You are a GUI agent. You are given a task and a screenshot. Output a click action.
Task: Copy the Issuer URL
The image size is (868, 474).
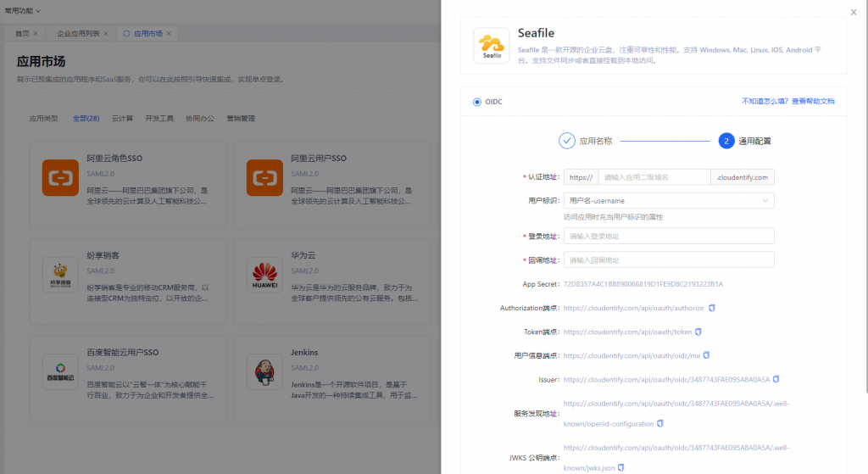(776, 379)
